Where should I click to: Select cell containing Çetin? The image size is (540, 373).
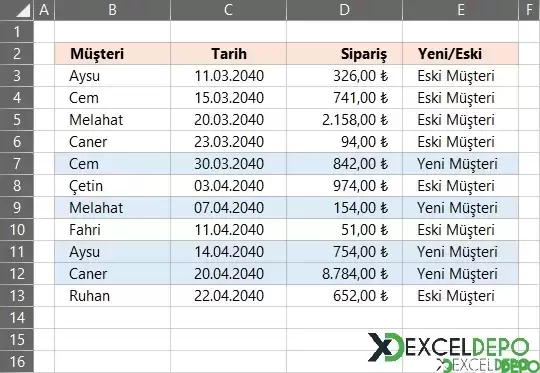coord(112,186)
